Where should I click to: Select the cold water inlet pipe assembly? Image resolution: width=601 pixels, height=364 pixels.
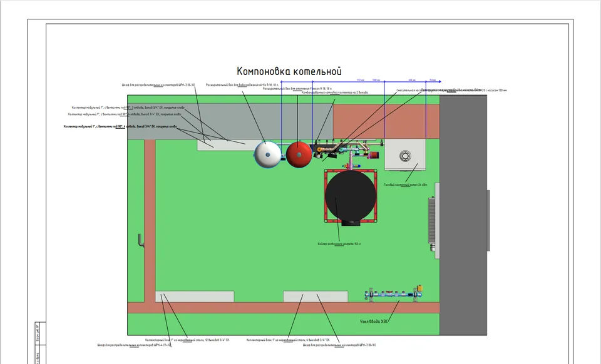pyautogui.click(x=394, y=294)
